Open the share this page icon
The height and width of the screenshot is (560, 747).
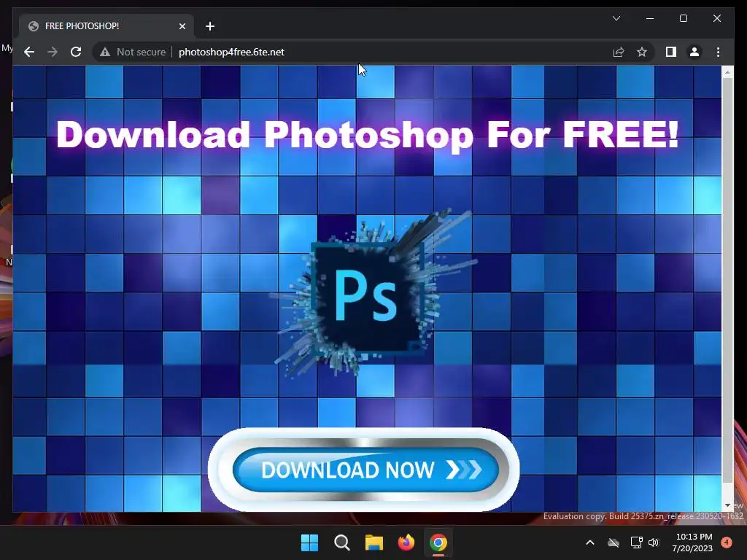point(619,52)
